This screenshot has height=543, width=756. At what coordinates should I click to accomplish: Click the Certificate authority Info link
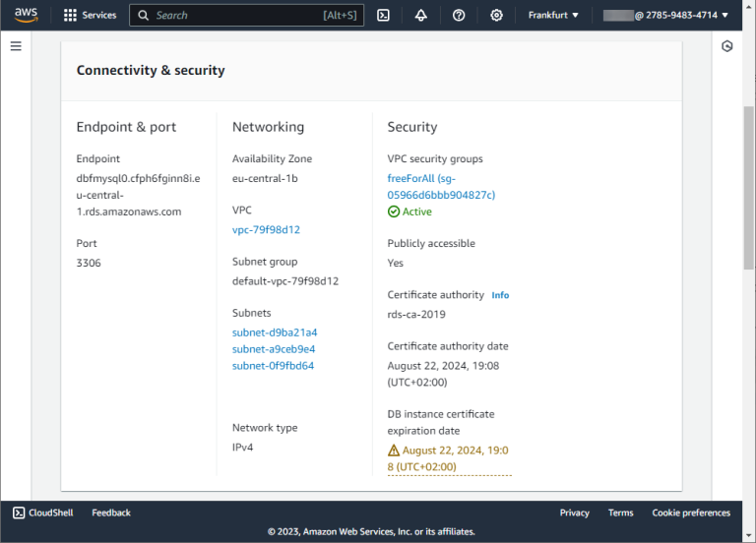pos(500,295)
